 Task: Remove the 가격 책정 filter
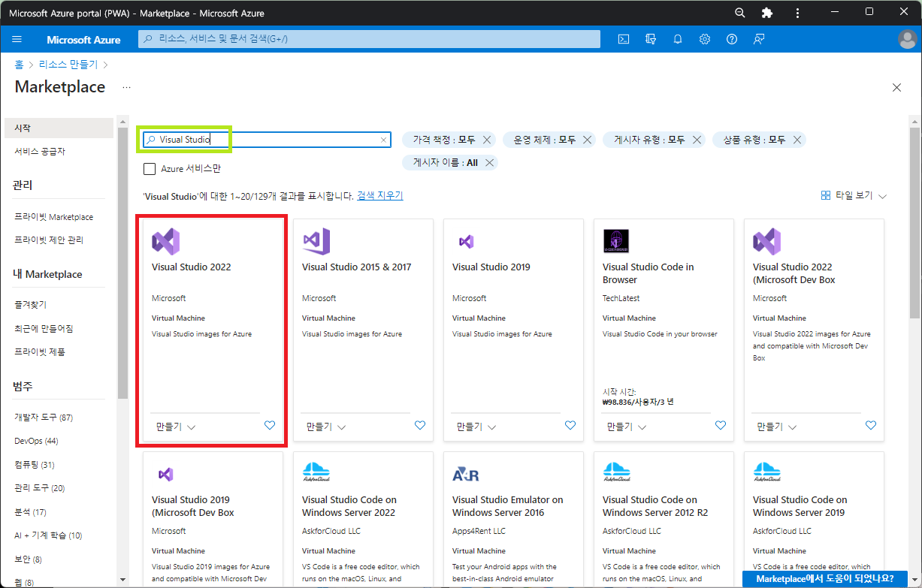pyautogui.click(x=487, y=140)
